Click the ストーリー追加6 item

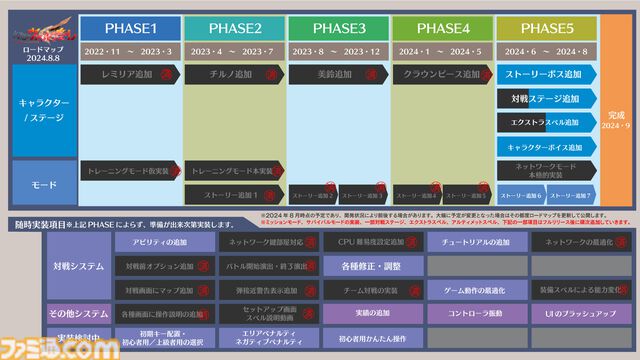coord(521,196)
